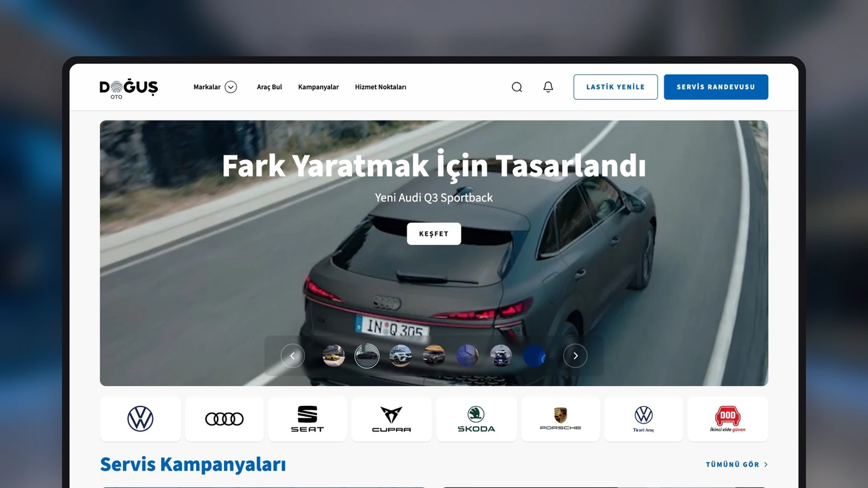
Task: Click the Servis Randevusu button
Action: 716,87
